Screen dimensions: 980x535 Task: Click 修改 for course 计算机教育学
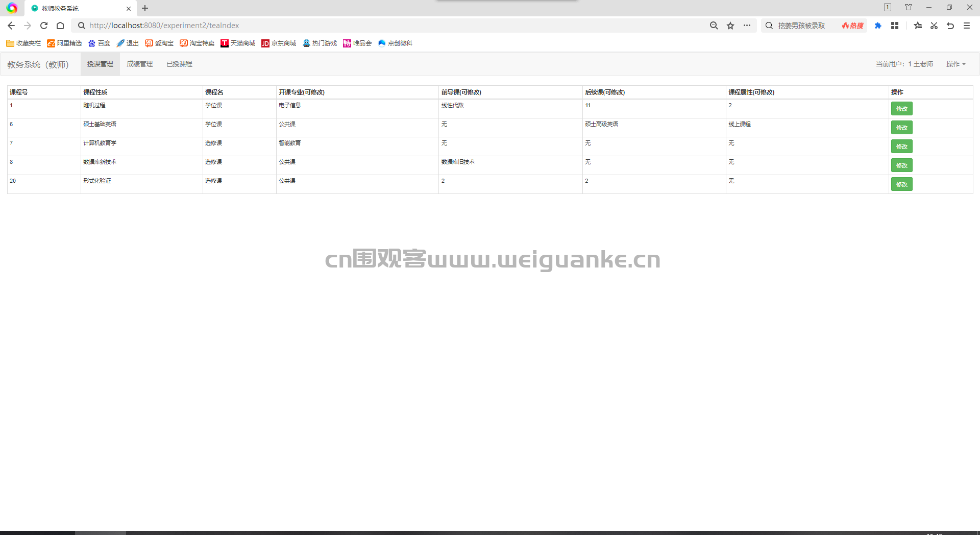click(901, 147)
